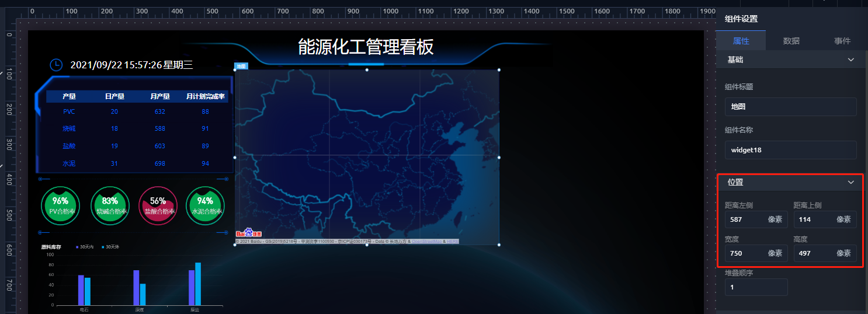Select the 83% 烧碱合格率 gauge
868x314 pixels.
click(110, 205)
